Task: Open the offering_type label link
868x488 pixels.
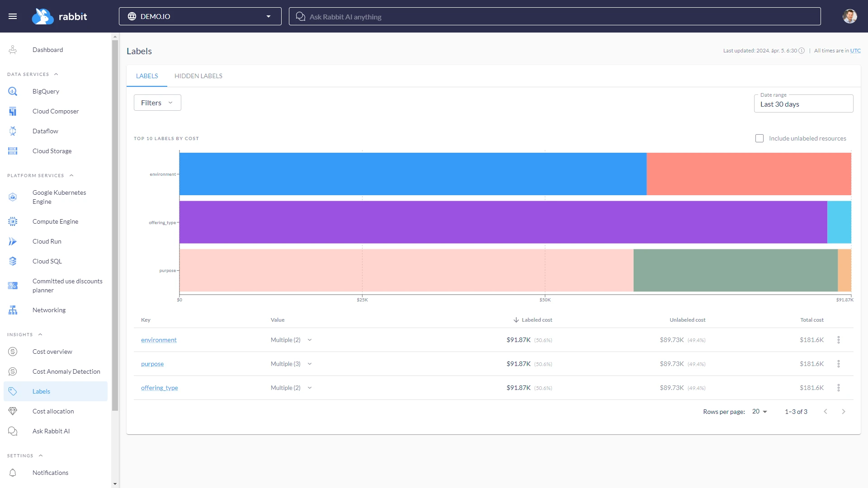Action: tap(159, 388)
